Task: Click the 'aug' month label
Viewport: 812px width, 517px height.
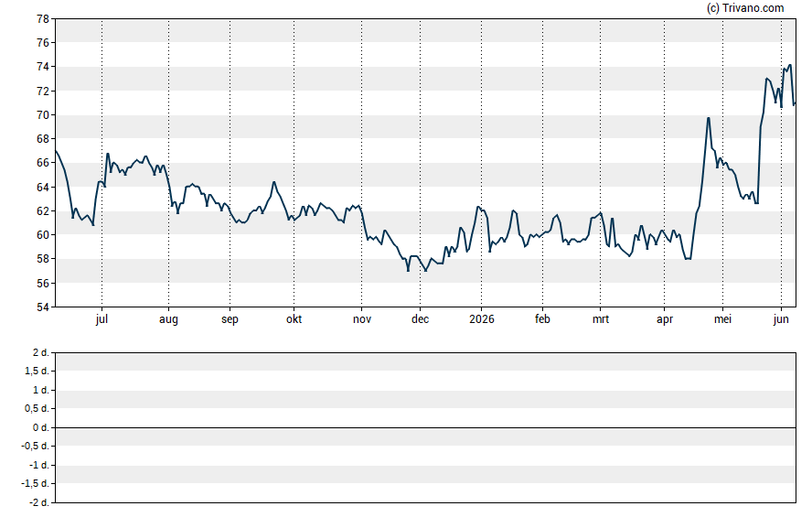Action: tap(168, 319)
